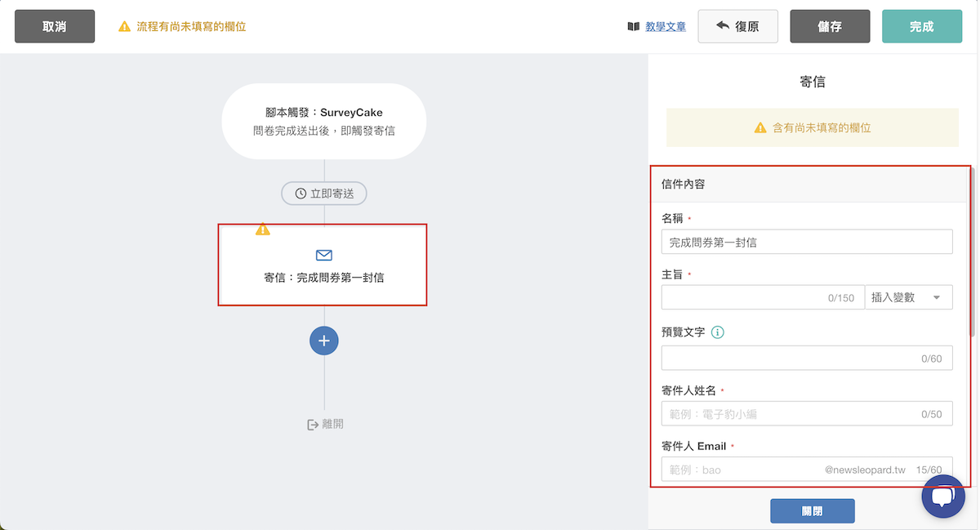This screenshot has height=530, width=980.
Task: Click the 問卷完成送出後，即觸發寄信 description text
Action: coord(324,131)
